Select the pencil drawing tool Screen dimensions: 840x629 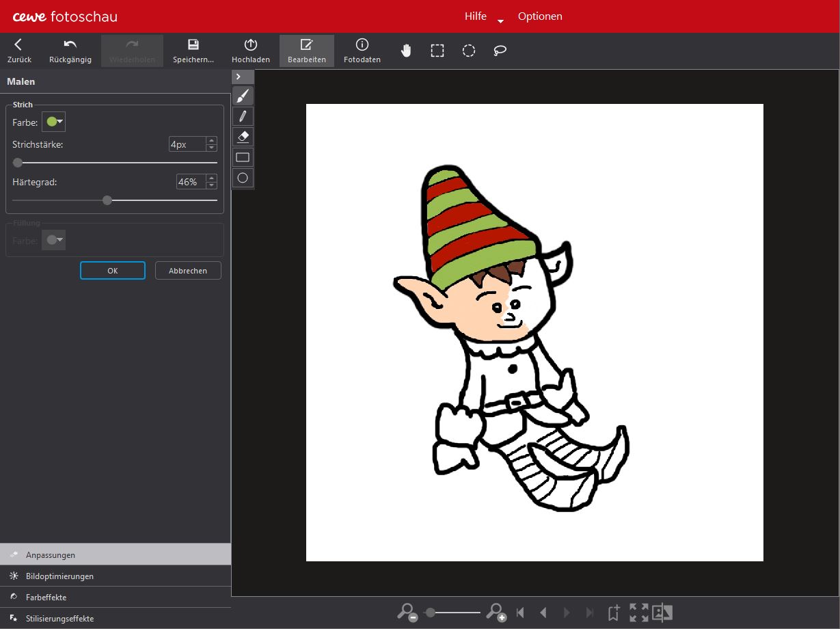(243, 116)
